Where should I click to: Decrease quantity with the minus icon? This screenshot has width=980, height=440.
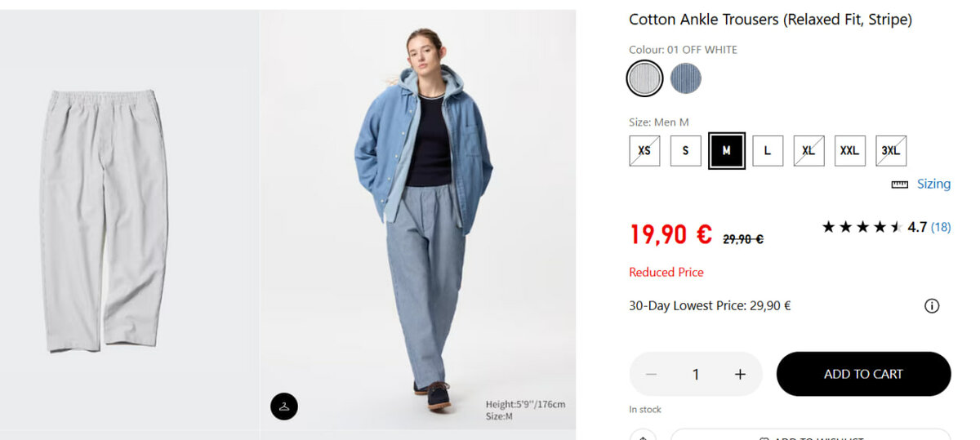pos(651,374)
